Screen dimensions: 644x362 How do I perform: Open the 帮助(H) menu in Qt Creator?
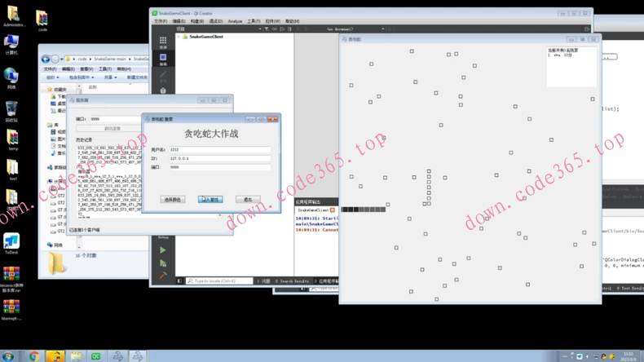[x=293, y=21]
